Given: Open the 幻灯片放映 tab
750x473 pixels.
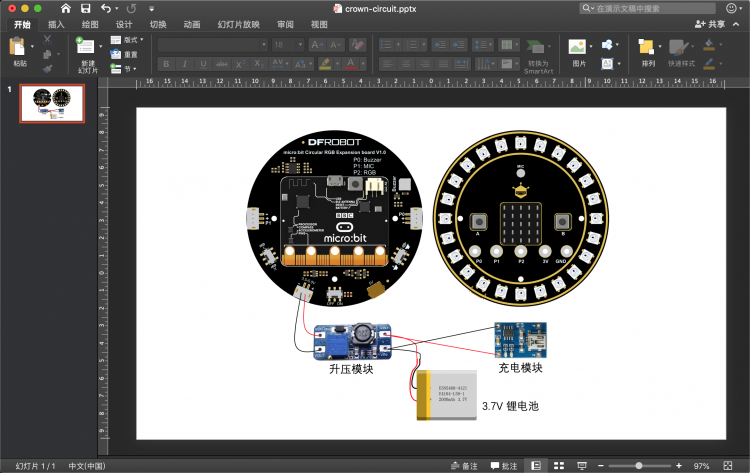Looking at the screenshot, I should click(x=238, y=24).
